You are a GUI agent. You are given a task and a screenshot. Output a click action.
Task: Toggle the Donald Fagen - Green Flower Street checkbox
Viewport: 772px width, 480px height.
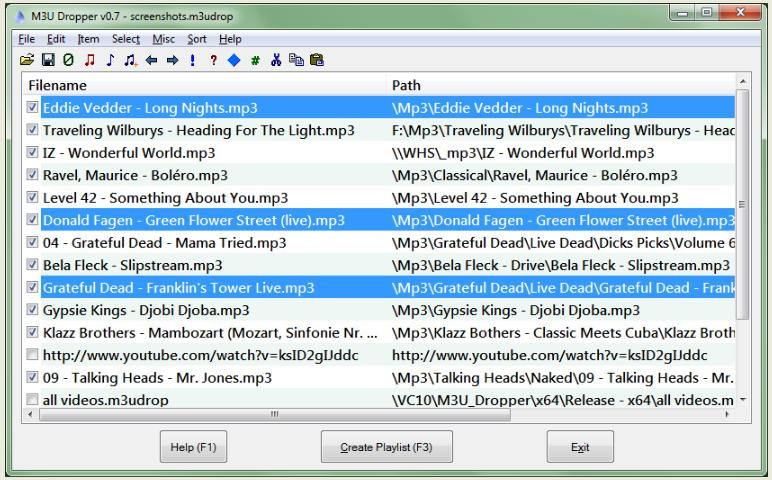click(32, 220)
